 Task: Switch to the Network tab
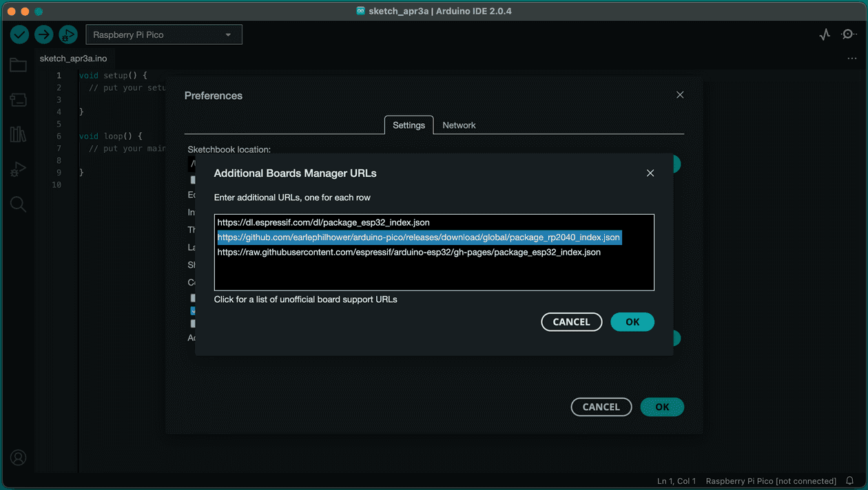point(459,125)
